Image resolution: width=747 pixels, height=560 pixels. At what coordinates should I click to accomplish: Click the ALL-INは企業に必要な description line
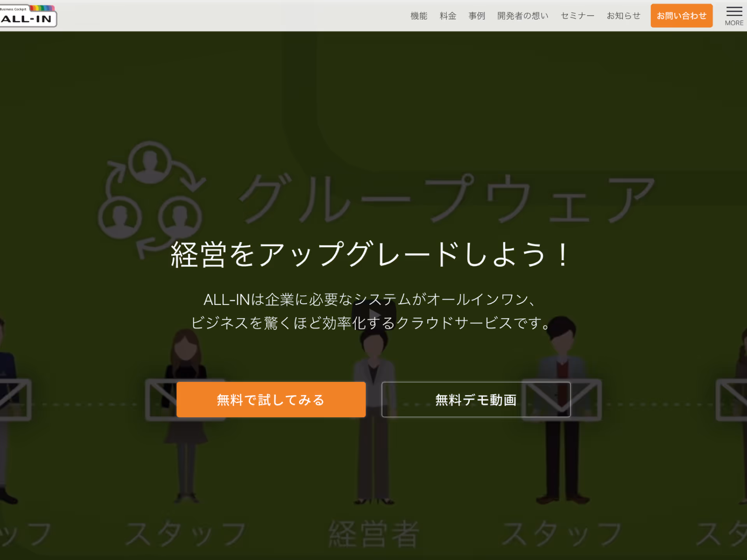click(370, 299)
